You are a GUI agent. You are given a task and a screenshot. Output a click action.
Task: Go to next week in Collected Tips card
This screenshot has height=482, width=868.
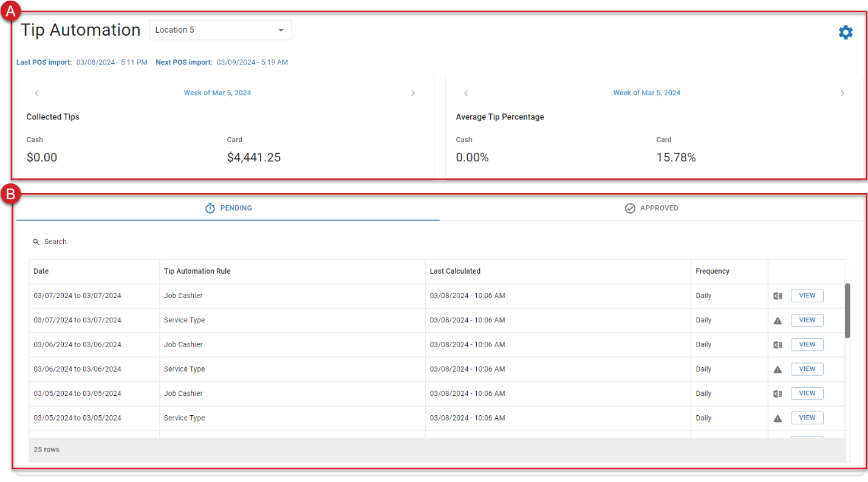[413, 93]
